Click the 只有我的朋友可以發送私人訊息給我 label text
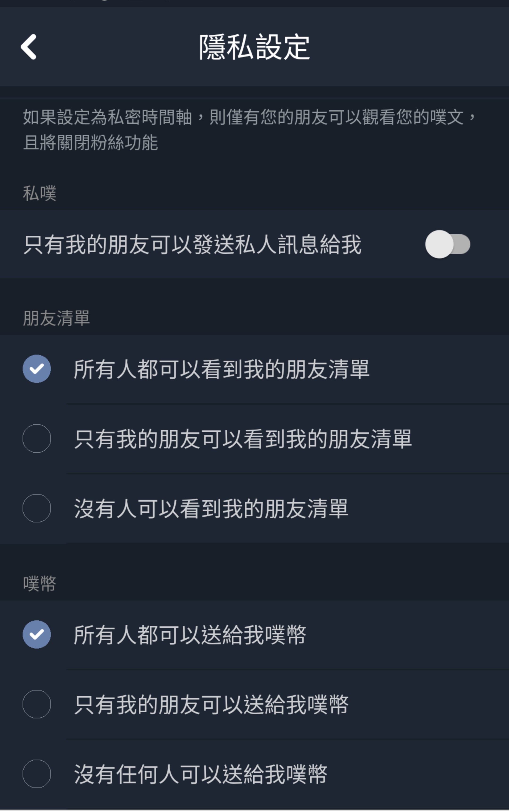The width and height of the screenshot is (509, 812). tap(193, 244)
